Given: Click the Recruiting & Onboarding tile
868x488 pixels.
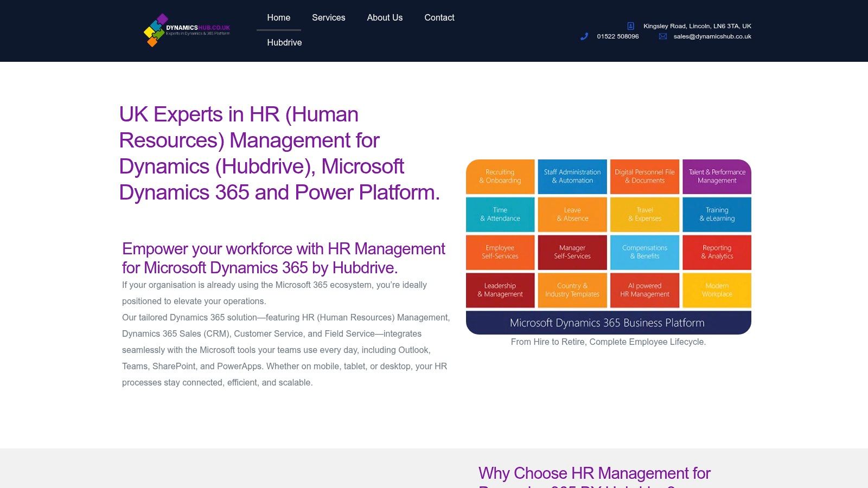Looking at the screenshot, I should pyautogui.click(x=500, y=176).
